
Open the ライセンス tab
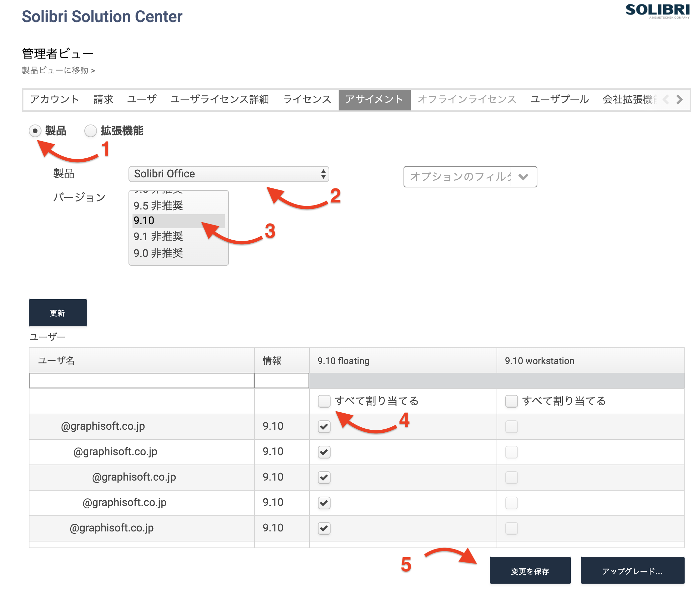click(307, 99)
